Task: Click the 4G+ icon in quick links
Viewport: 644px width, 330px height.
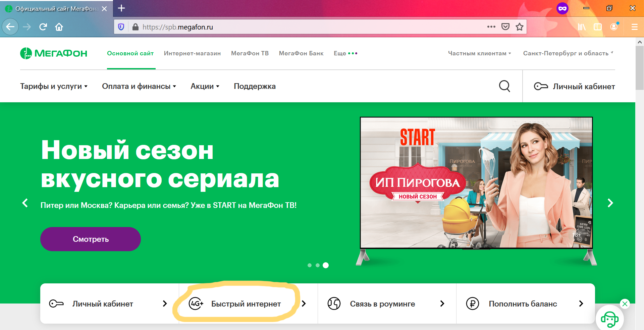Action: pyautogui.click(x=196, y=304)
